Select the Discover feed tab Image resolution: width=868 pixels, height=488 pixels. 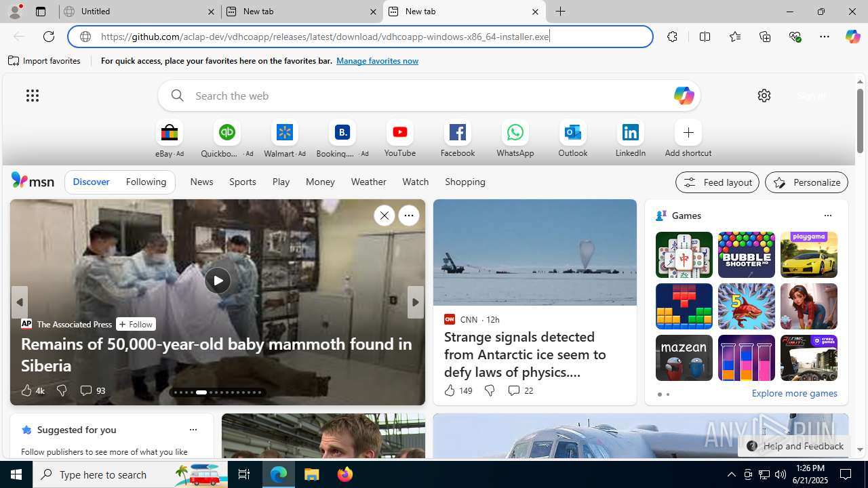[x=91, y=182]
